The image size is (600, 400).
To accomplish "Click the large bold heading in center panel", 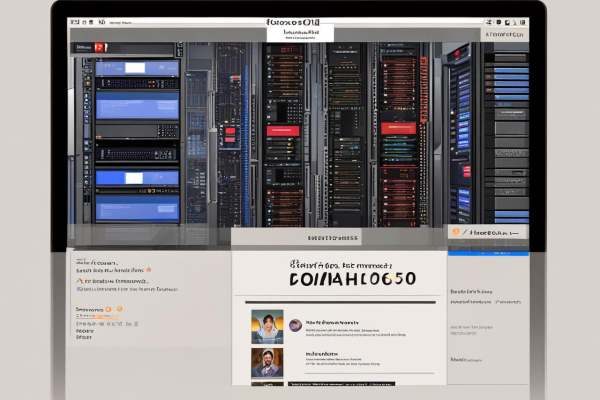I will [x=352, y=279].
